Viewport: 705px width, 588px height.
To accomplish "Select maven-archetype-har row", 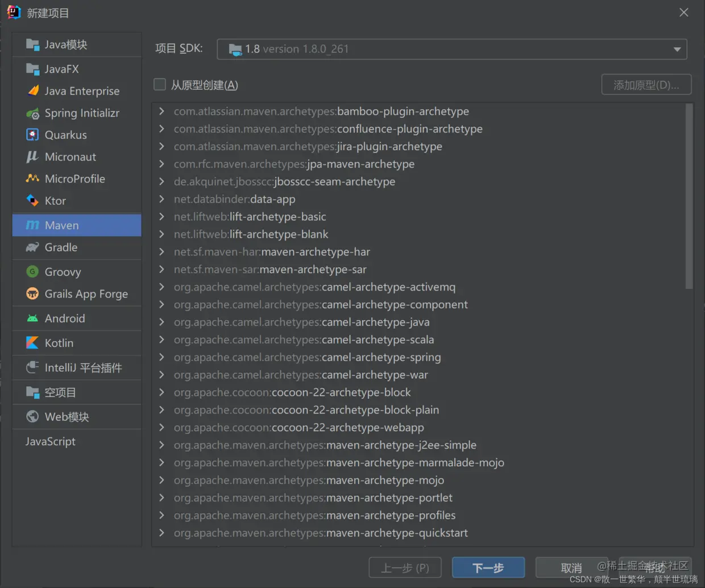I will point(418,252).
